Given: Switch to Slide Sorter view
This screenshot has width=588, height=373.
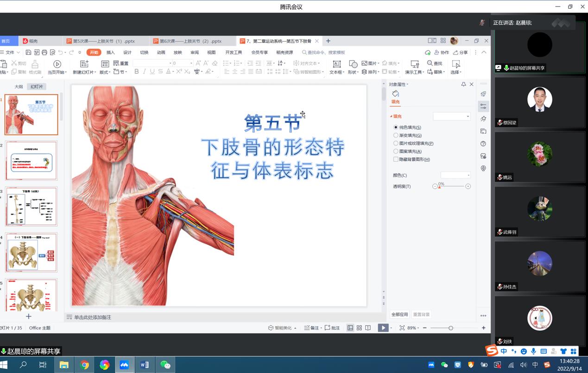Looking at the screenshot, I should tap(359, 328).
